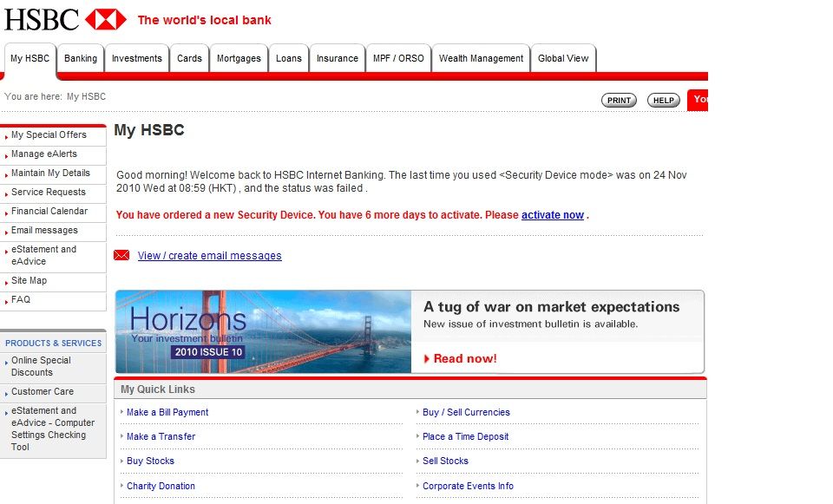
Task: Open the Site Map link
Action: [30, 280]
